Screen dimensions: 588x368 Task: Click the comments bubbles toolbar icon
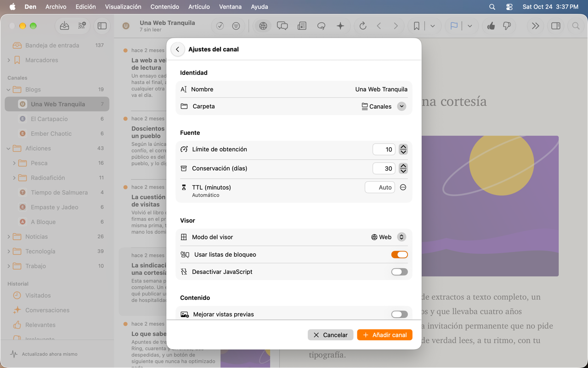[283, 26]
